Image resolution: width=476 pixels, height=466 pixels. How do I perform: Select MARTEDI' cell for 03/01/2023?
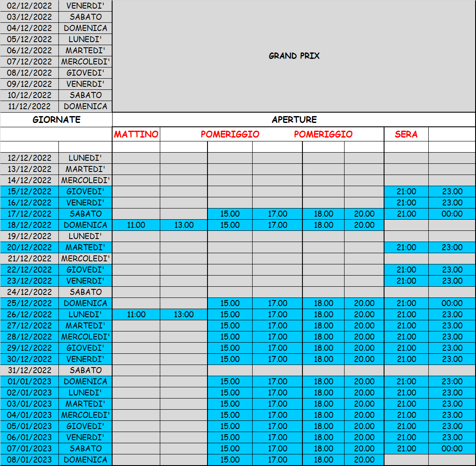tap(85, 404)
